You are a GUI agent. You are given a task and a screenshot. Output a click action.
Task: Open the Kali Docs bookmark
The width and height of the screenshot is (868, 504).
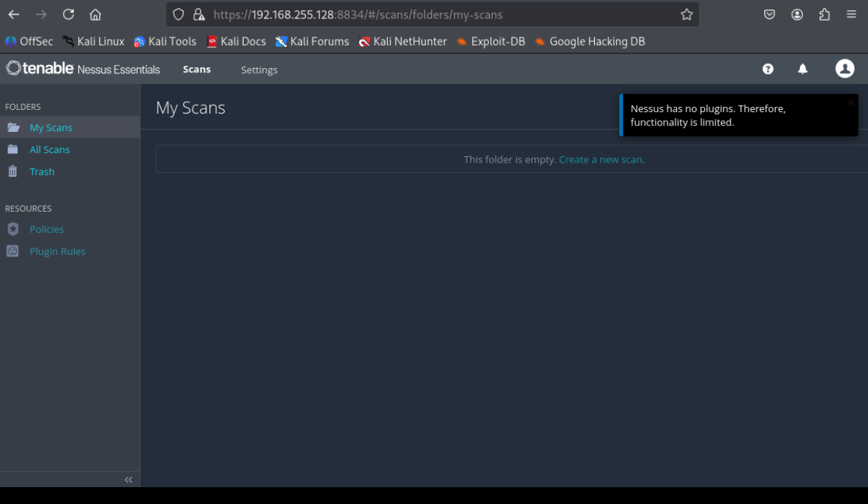point(236,42)
